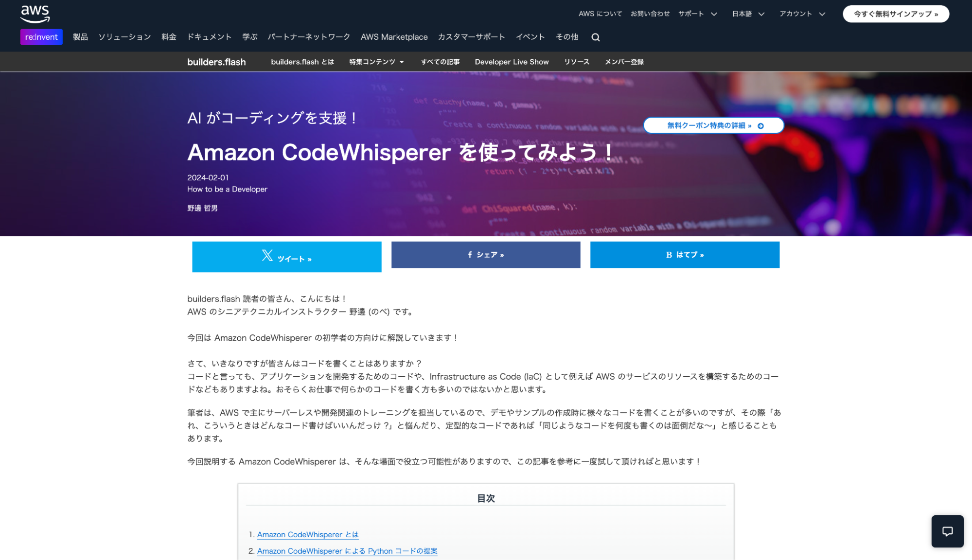The width and height of the screenshot is (972, 560).
Task: Click the article date 2024-02-01
Action: point(208,177)
